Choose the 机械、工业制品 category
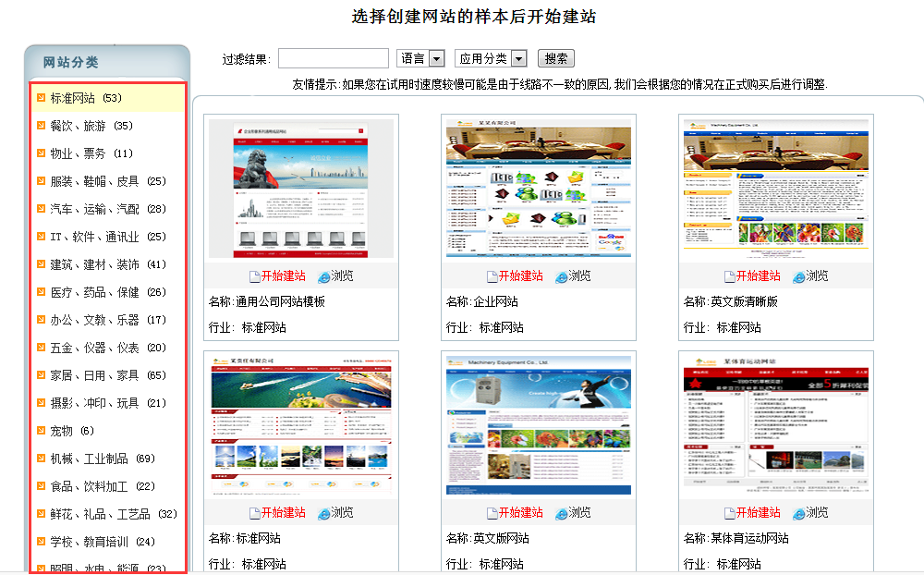The width and height of the screenshot is (924, 575). [x=89, y=459]
